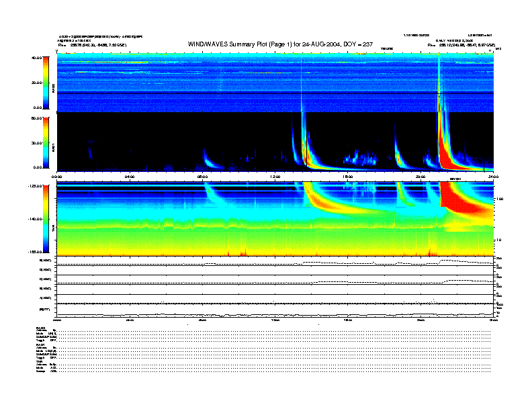The height and width of the screenshot is (411, 532).
Task: Click the 20:00 label below the RAD1 panel
Action: pos(420,176)
